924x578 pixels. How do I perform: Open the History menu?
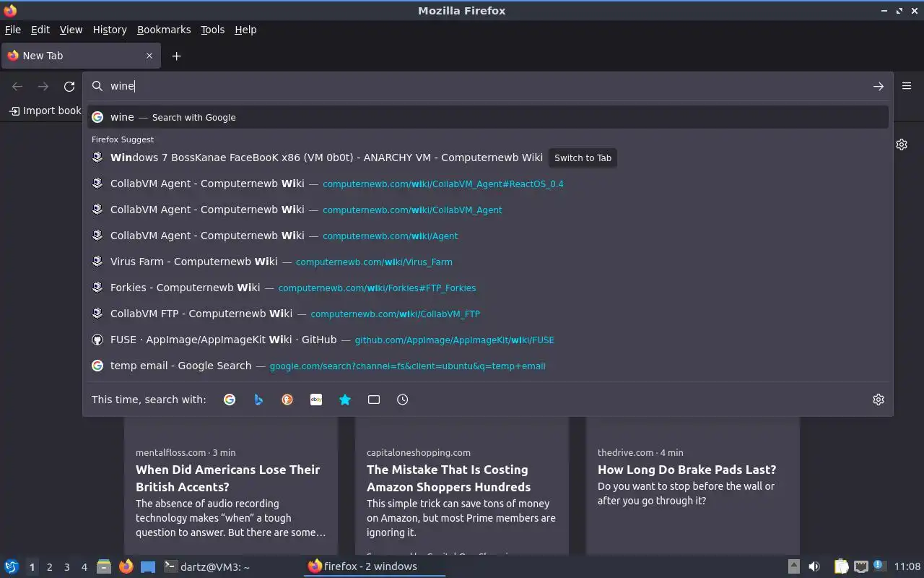pos(110,30)
